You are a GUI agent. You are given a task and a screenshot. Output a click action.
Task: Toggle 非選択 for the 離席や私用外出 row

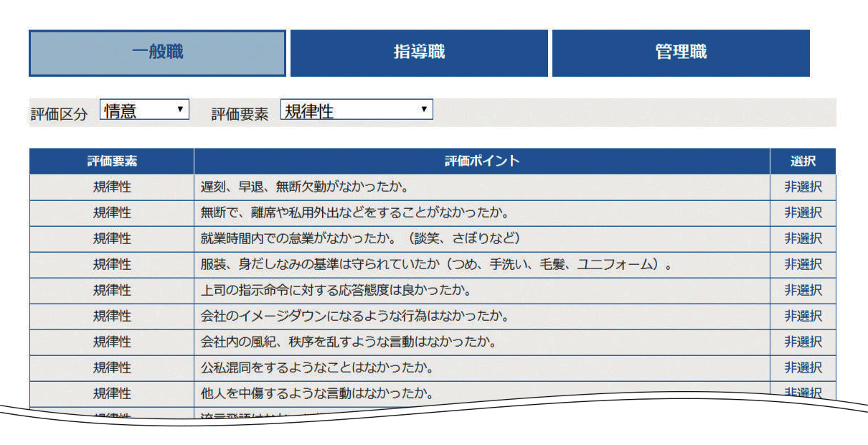803,213
